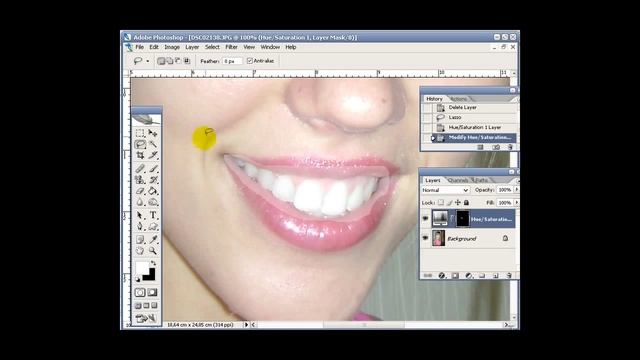Choose the Zoom magnifier tool
Screen dimensions: 640x360
[153, 251]
